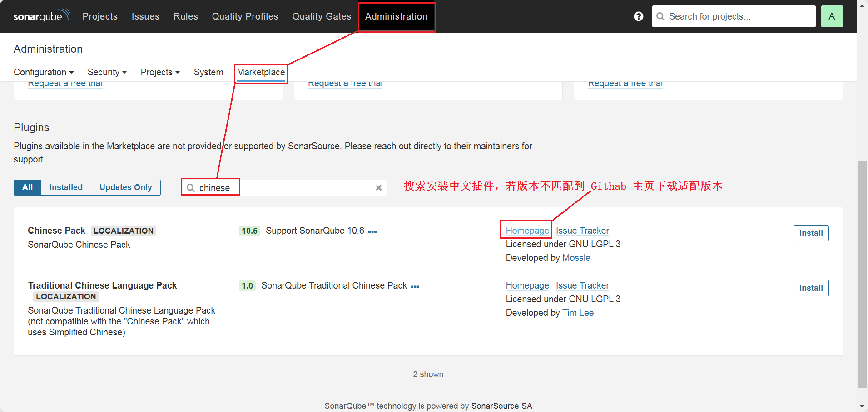Click the scrollbar up arrow

(862, 5)
